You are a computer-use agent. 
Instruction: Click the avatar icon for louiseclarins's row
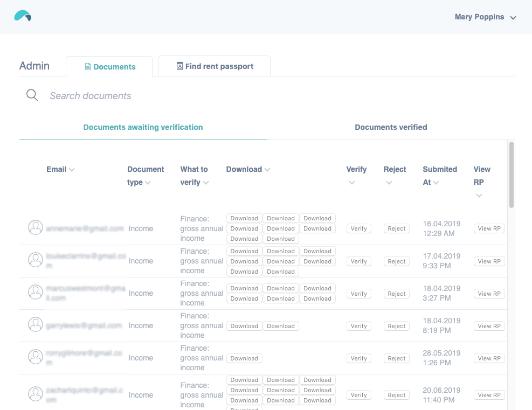point(36,260)
